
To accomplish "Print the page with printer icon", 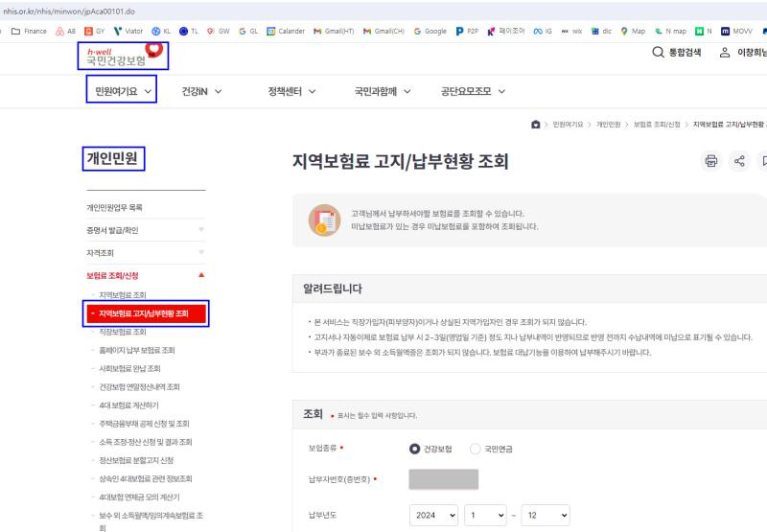I will [x=710, y=160].
